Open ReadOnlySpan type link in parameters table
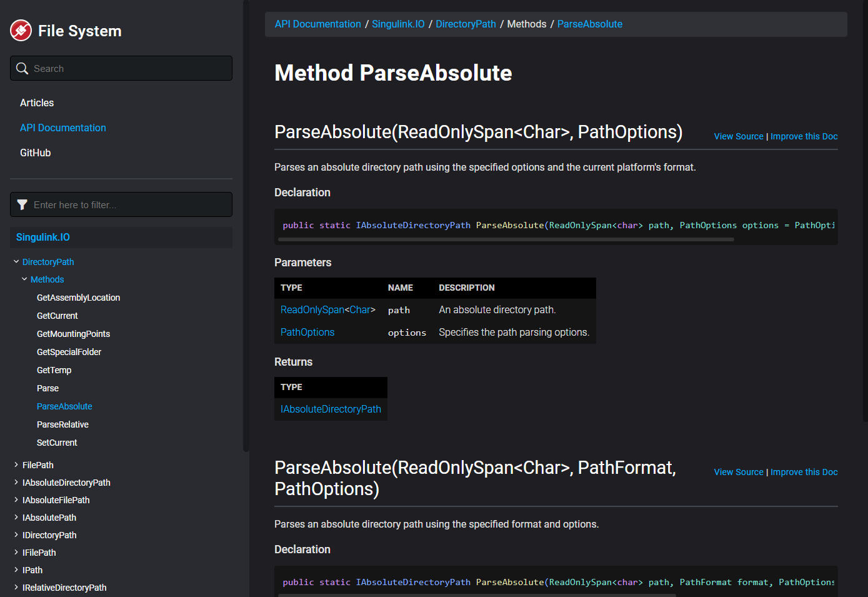The width and height of the screenshot is (868, 597). [312, 309]
